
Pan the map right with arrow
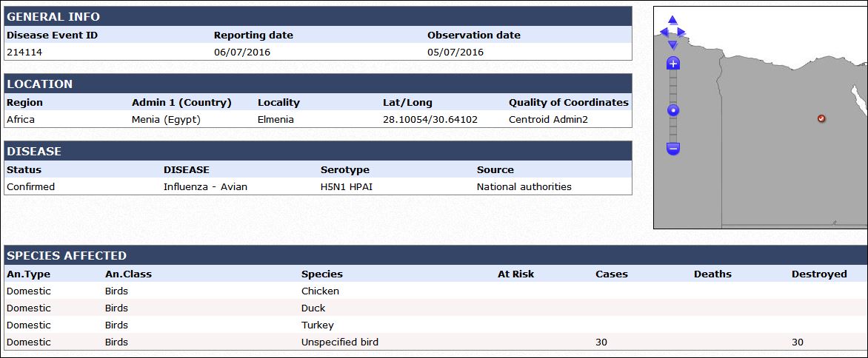tap(681, 32)
